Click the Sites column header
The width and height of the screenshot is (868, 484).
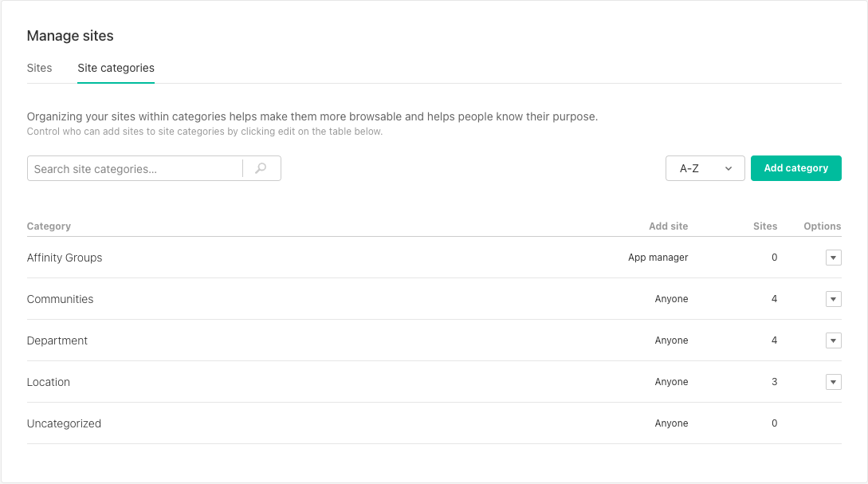[x=764, y=226]
